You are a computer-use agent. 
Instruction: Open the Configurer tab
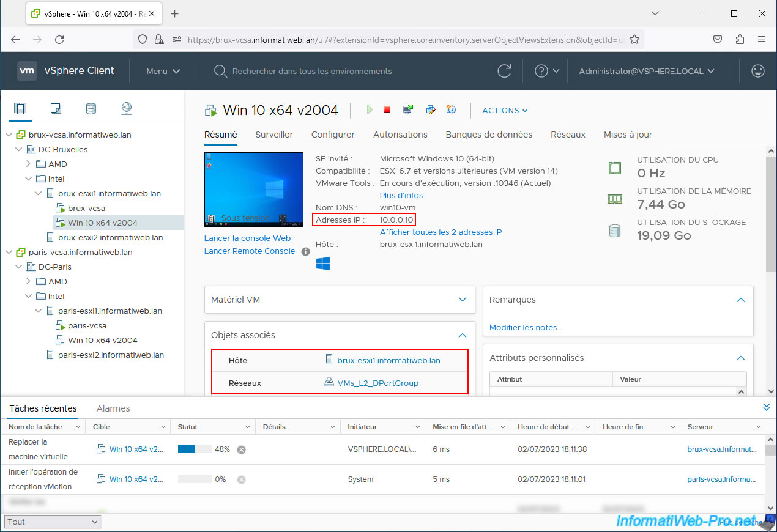tap(333, 135)
